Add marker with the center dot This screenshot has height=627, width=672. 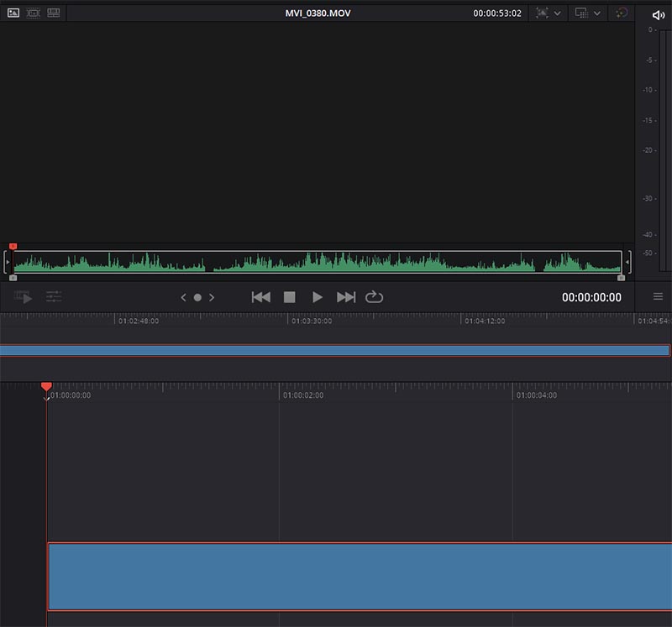coord(197,297)
